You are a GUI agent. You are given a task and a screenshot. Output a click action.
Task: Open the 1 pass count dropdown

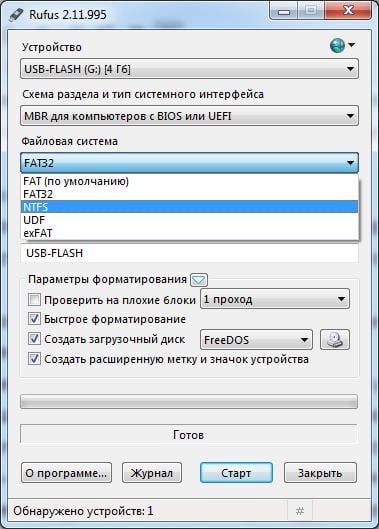pos(275,299)
